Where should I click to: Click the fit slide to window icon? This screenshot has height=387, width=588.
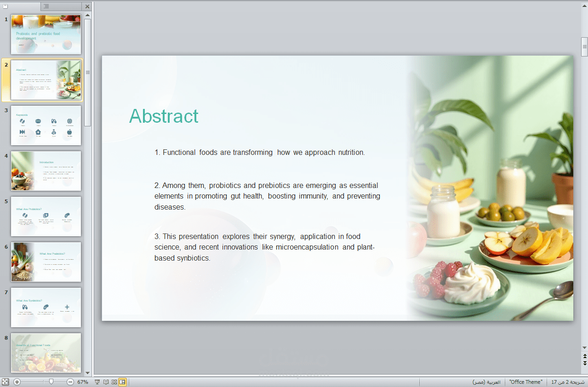(5, 382)
